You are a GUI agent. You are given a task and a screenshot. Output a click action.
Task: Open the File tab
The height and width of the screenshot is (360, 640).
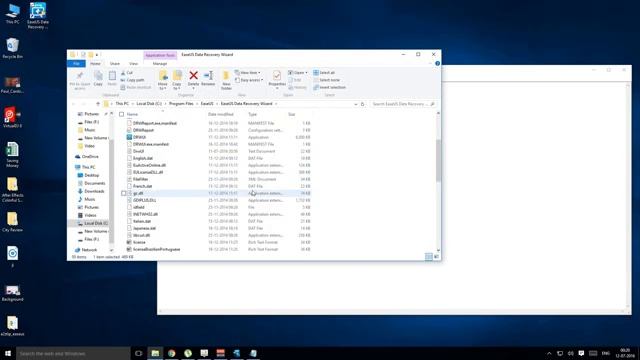tap(76, 64)
